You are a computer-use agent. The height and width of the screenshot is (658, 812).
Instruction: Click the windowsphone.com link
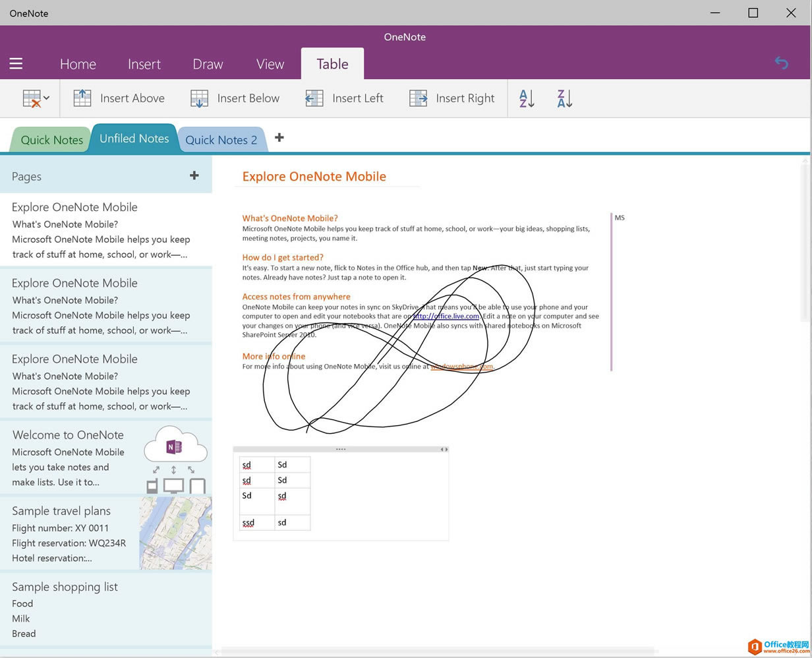click(x=461, y=367)
